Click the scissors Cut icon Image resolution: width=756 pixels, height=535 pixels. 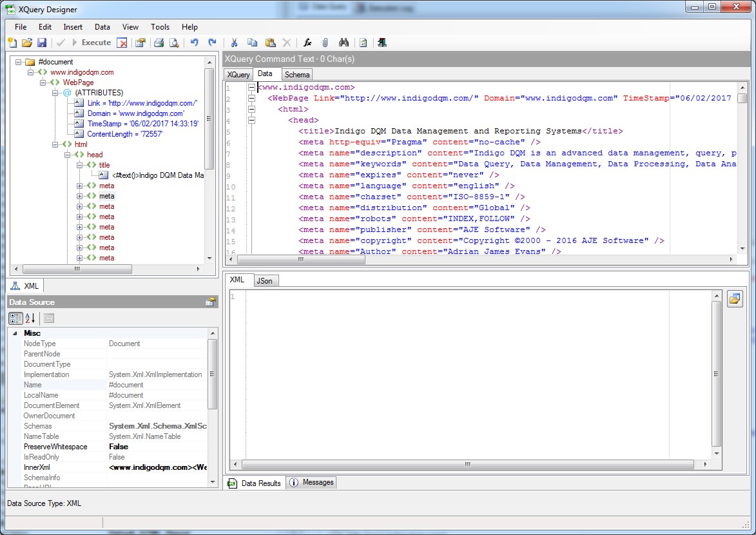[x=234, y=43]
